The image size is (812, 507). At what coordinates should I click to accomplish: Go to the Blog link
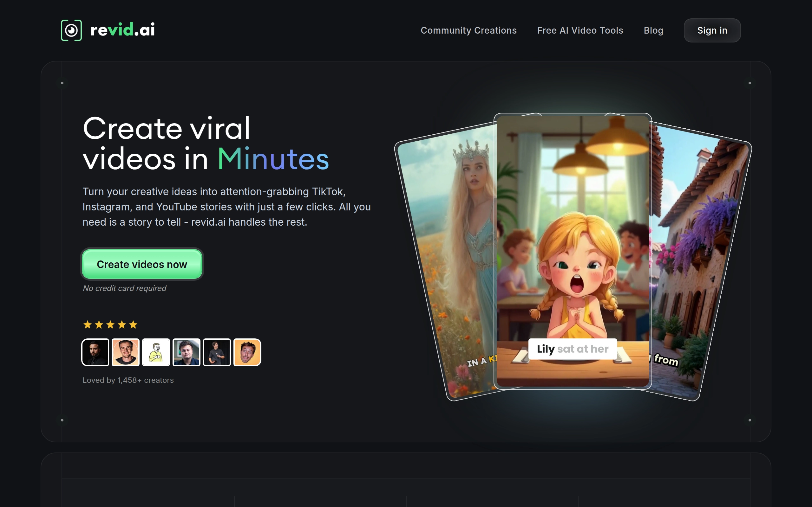653,30
